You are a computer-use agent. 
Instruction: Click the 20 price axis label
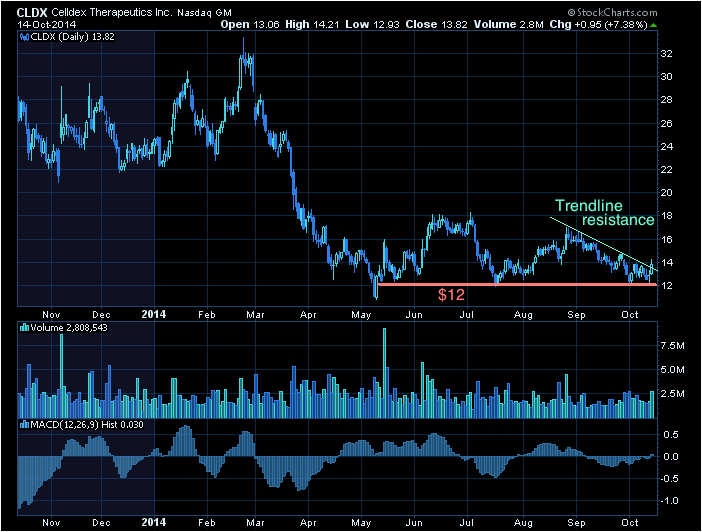(667, 193)
